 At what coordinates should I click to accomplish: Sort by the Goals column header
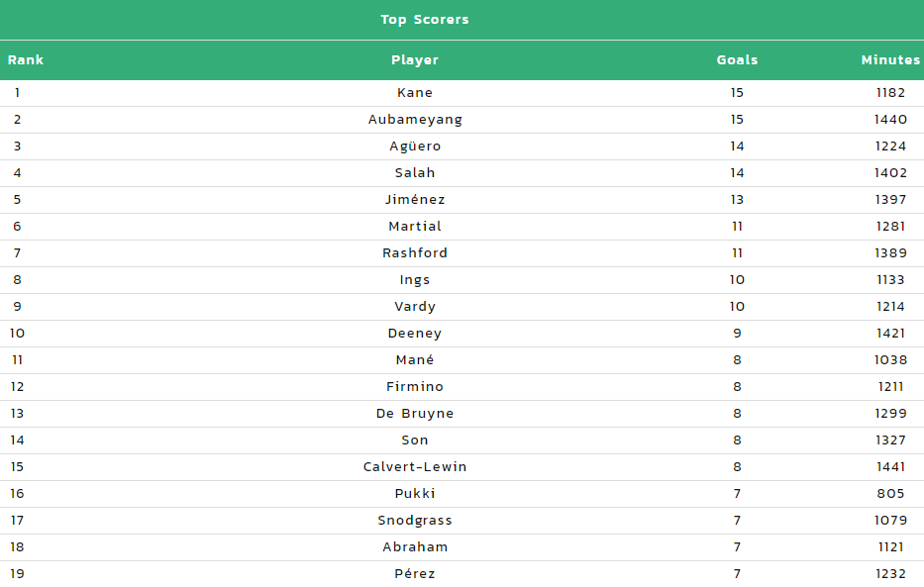click(737, 60)
